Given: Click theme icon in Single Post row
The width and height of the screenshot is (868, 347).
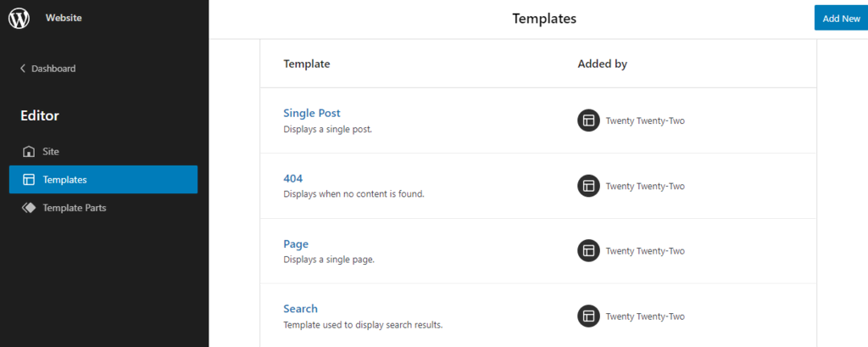Looking at the screenshot, I should tap(588, 120).
